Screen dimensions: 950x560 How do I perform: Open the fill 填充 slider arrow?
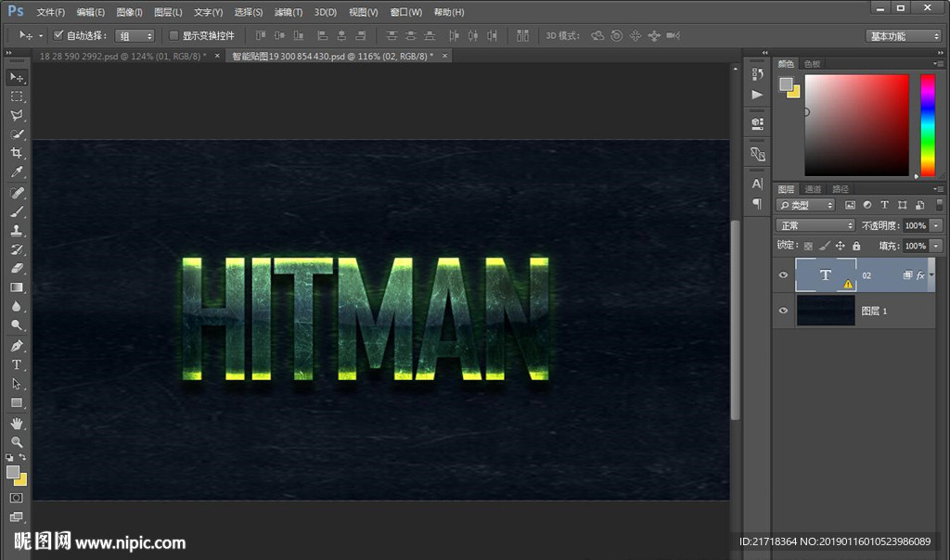coord(937,246)
